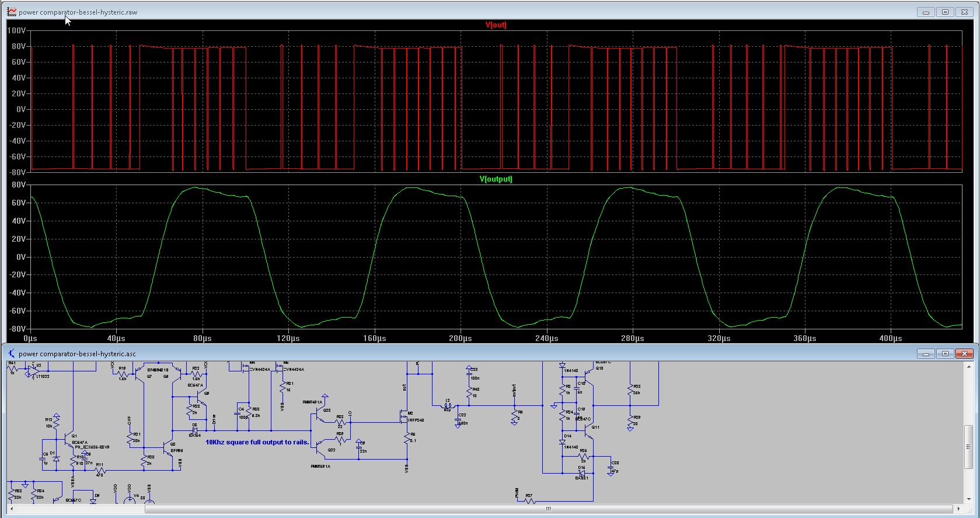Select resistor R28 25k symbol

[630, 390]
